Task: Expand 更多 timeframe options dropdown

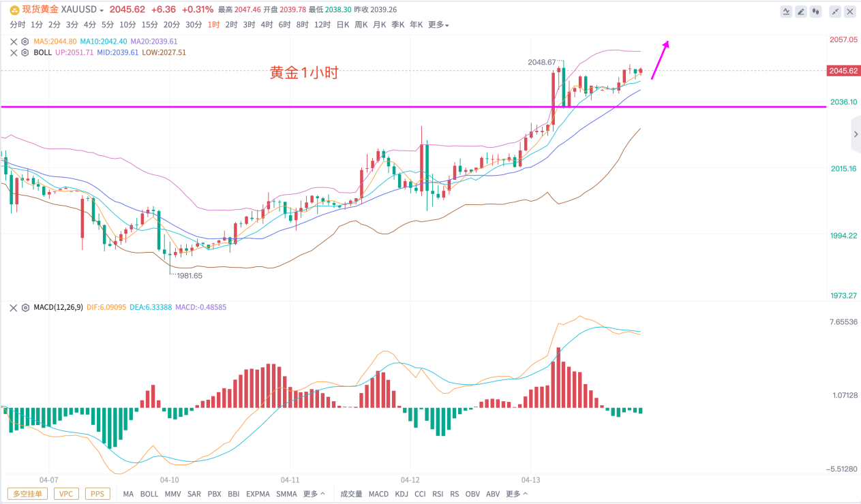Action: 438,25
